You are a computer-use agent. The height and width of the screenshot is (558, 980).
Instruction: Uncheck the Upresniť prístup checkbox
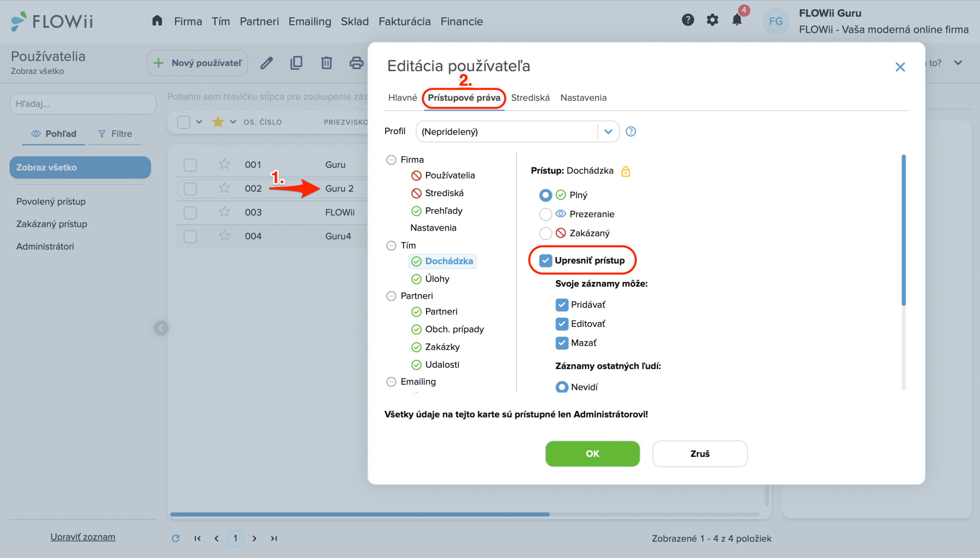(x=546, y=260)
